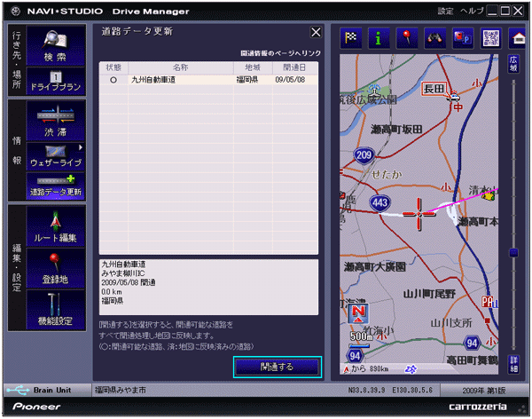This screenshot has height=419, width=532.
Task: Click the green info icon
Action: [x=379, y=38]
